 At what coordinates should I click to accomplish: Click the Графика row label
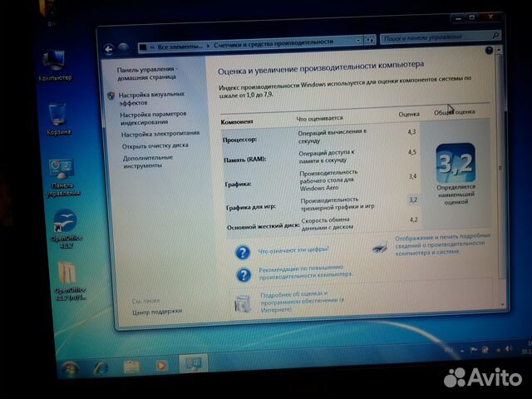coord(239,184)
